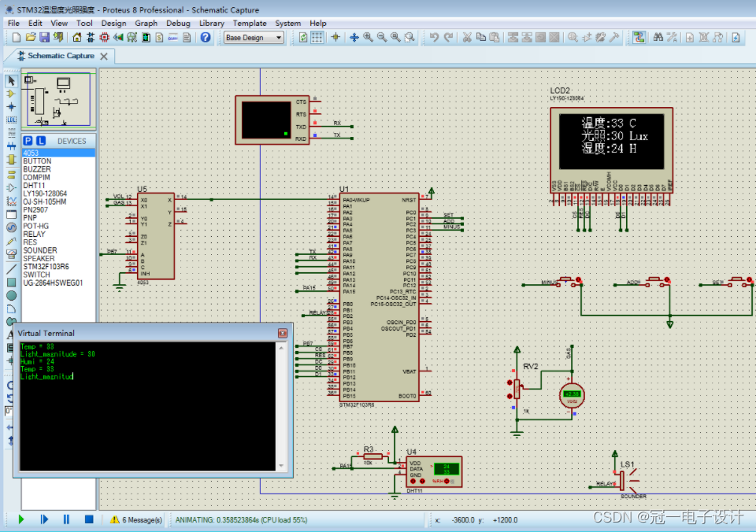
Task: Click the Virtual Terminal scrollbar down arrow
Action: (281, 466)
